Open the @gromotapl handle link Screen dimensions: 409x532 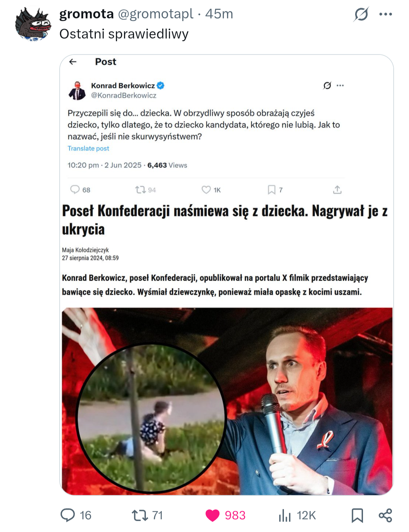[155, 14]
